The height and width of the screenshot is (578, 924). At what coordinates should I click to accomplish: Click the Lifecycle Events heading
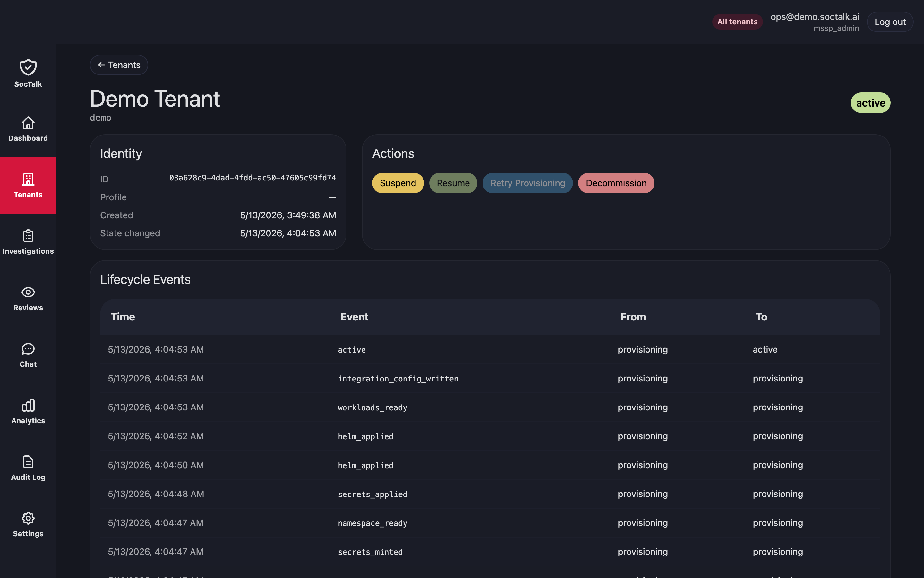pos(145,279)
